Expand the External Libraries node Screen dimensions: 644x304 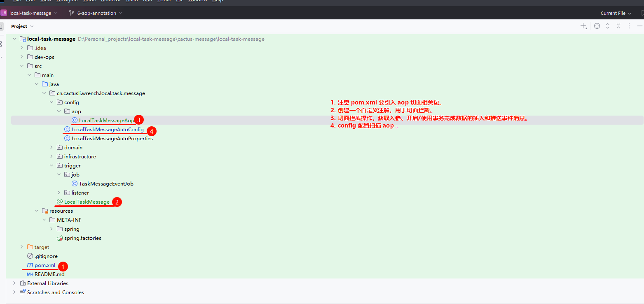point(14,283)
